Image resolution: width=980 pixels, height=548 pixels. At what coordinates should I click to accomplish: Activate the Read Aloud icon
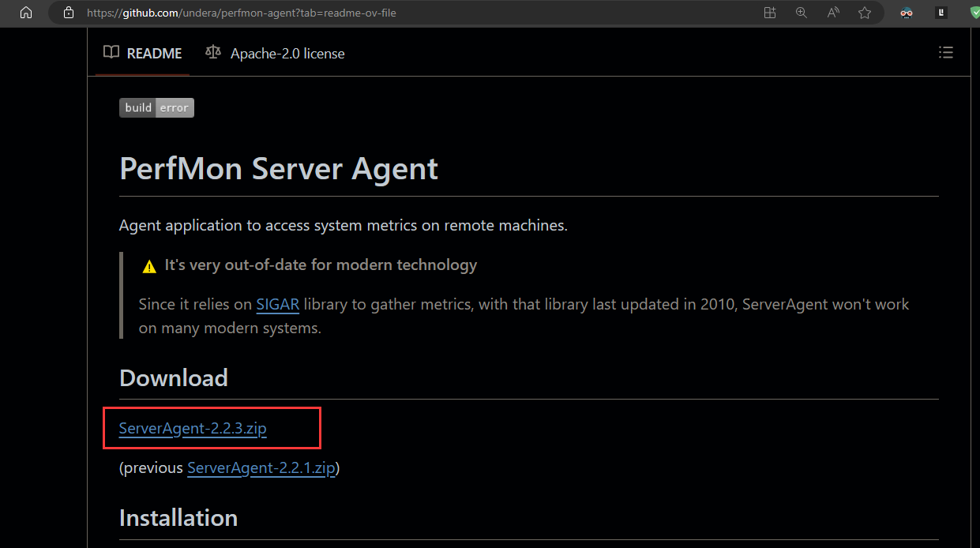(833, 13)
